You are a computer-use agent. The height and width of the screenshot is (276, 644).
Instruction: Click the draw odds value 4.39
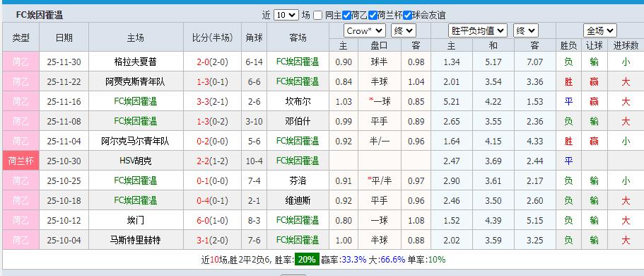tap(493, 220)
